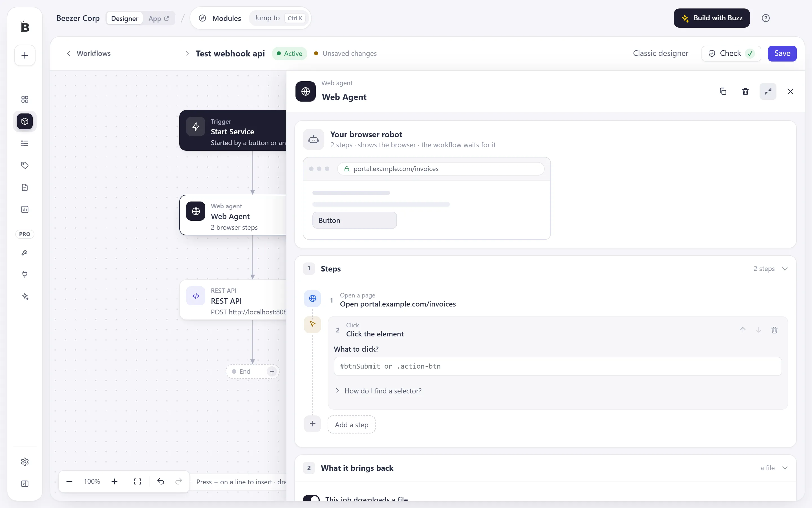The image size is (812, 508).
Task: Open Build with Buzz
Action: point(712,18)
